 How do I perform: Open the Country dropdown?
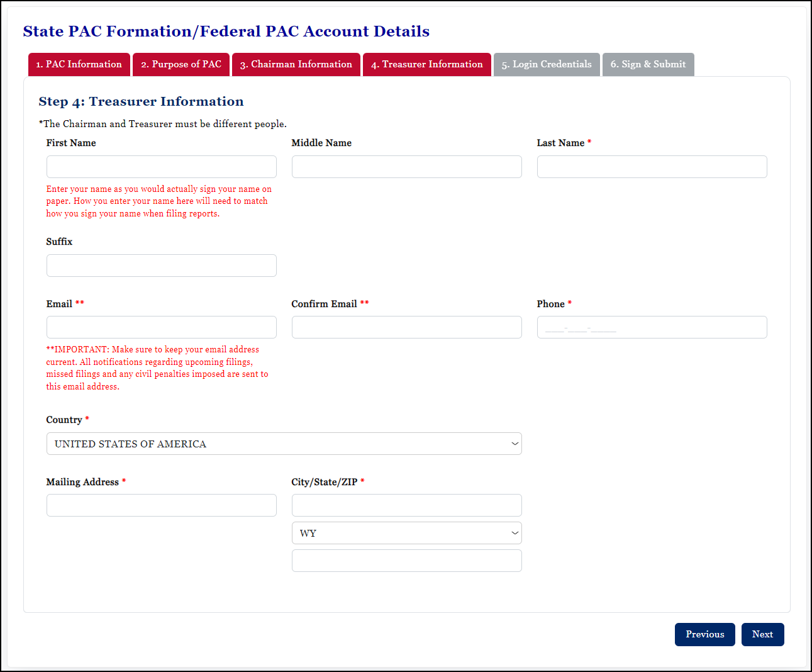click(x=284, y=444)
